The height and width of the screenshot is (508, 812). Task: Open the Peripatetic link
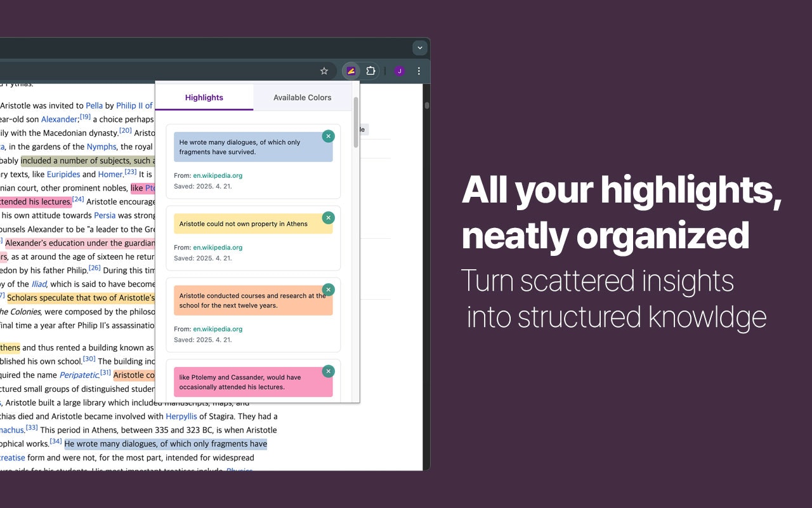click(x=79, y=375)
